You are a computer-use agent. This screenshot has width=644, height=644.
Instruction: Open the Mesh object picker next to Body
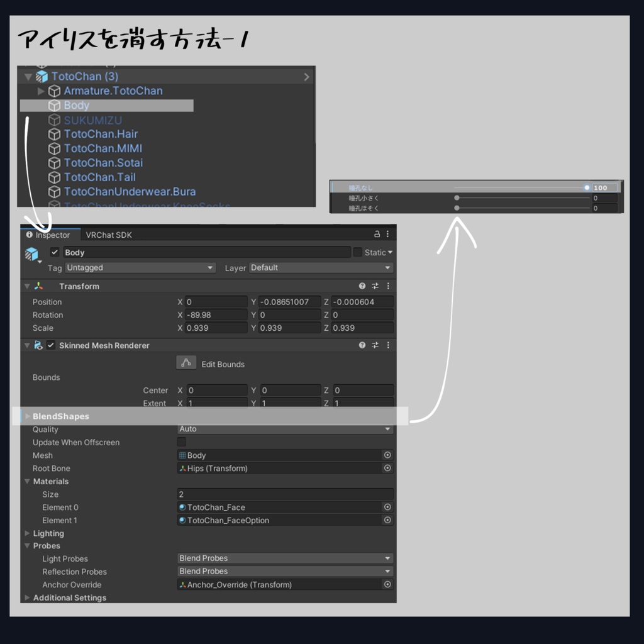pos(387,455)
